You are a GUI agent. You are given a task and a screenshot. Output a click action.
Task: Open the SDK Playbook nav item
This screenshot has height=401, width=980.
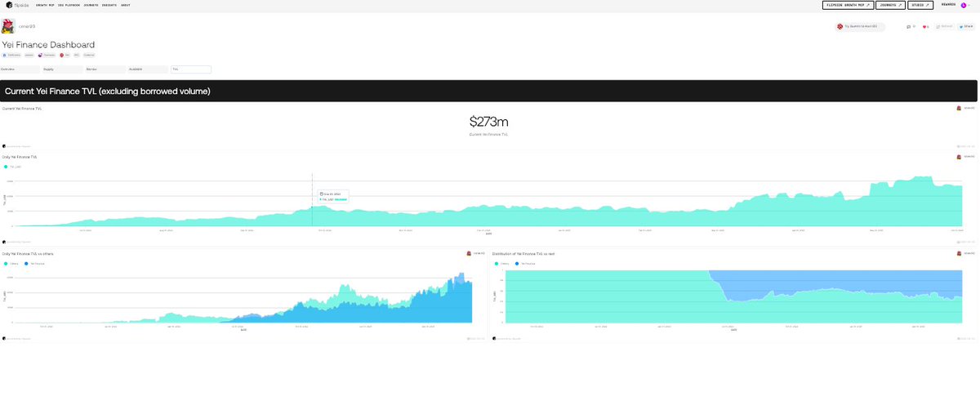[x=69, y=5]
